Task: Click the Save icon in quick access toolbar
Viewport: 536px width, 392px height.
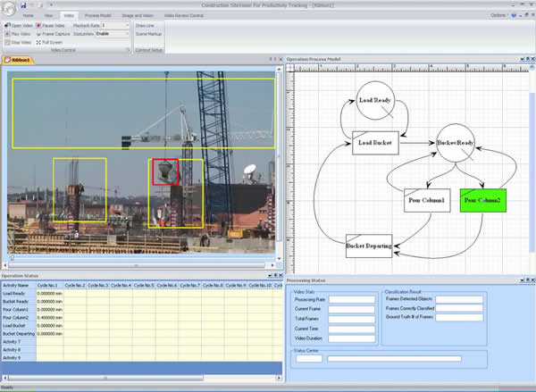Action: 22,5
